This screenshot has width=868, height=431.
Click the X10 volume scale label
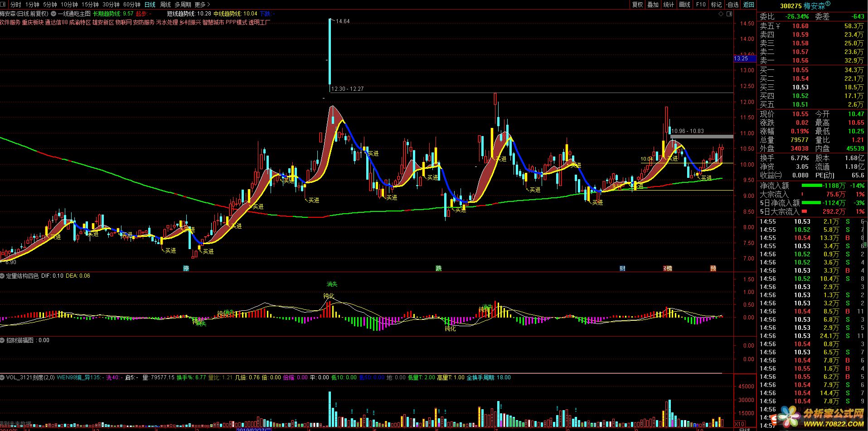(739, 424)
